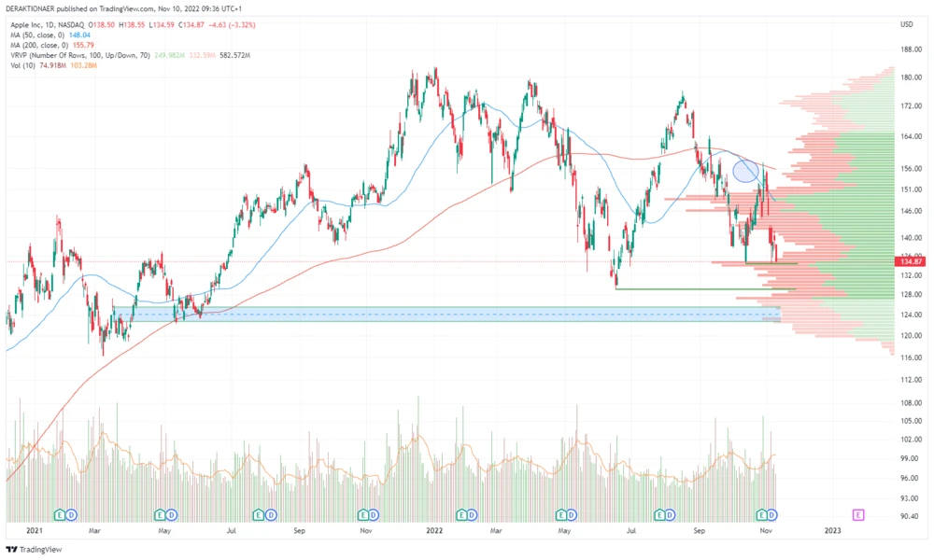Image resolution: width=934 pixels, height=560 pixels.
Task: Select the blue ellipse drawing on chart
Action: click(744, 171)
